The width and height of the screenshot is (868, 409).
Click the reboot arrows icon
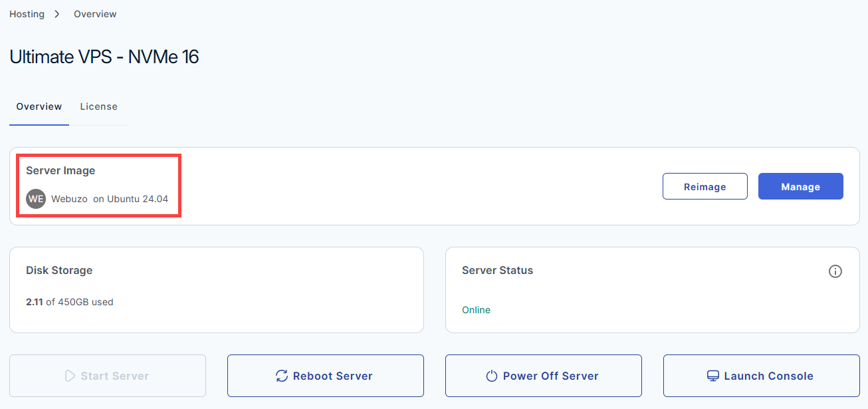click(x=282, y=376)
